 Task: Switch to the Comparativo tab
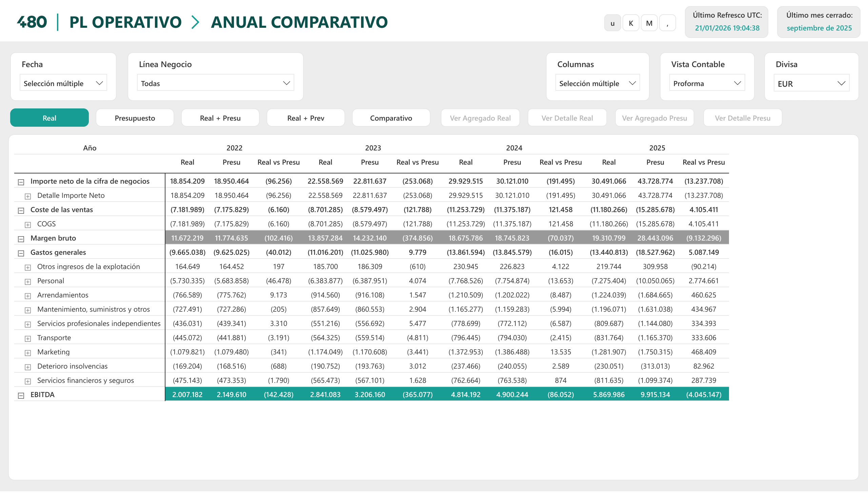tap(391, 118)
